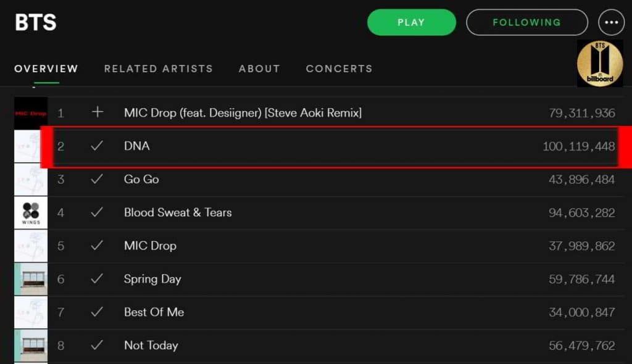Open the About tab
632x364 pixels.
pyautogui.click(x=259, y=68)
